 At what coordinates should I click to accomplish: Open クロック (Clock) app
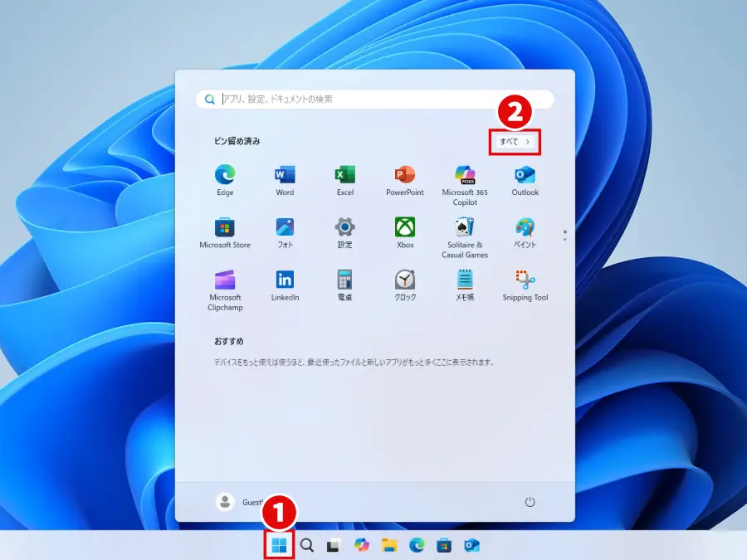coord(405,285)
